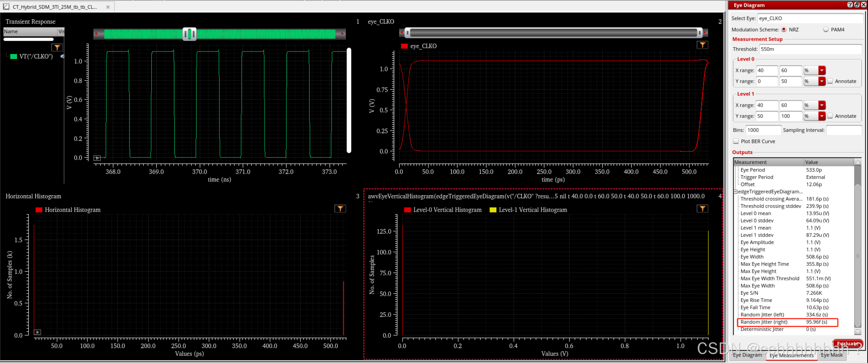Click Level 0 X range start field
This screenshot has width=868, height=363.
click(x=767, y=70)
